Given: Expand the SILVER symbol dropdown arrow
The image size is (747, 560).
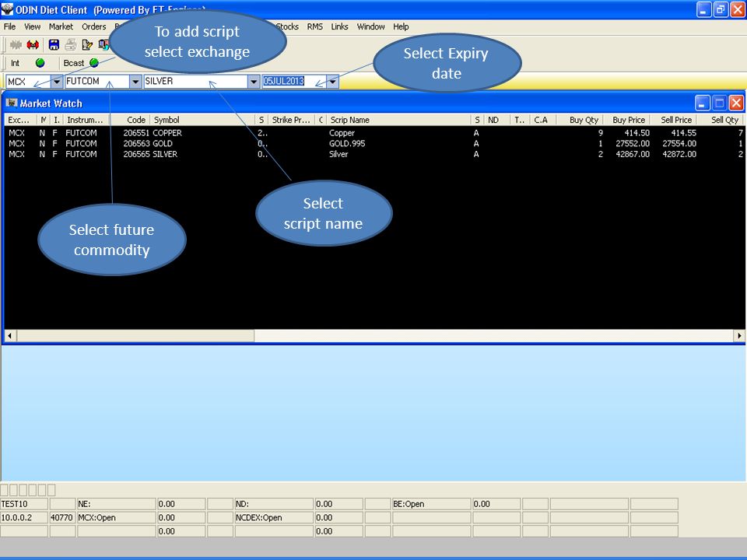Looking at the screenshot, I should pyautogui.click(x=254, y=82).
